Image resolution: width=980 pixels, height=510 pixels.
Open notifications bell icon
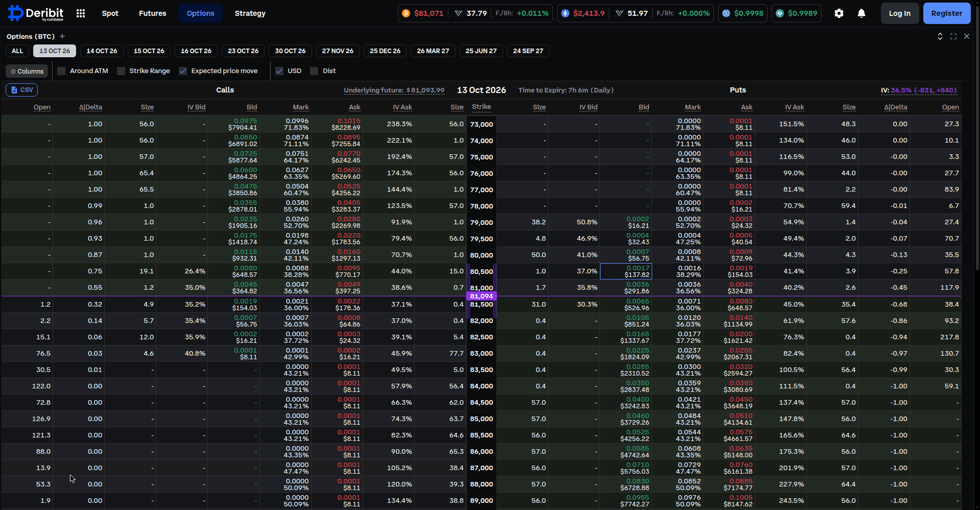[x=862, y=13]
